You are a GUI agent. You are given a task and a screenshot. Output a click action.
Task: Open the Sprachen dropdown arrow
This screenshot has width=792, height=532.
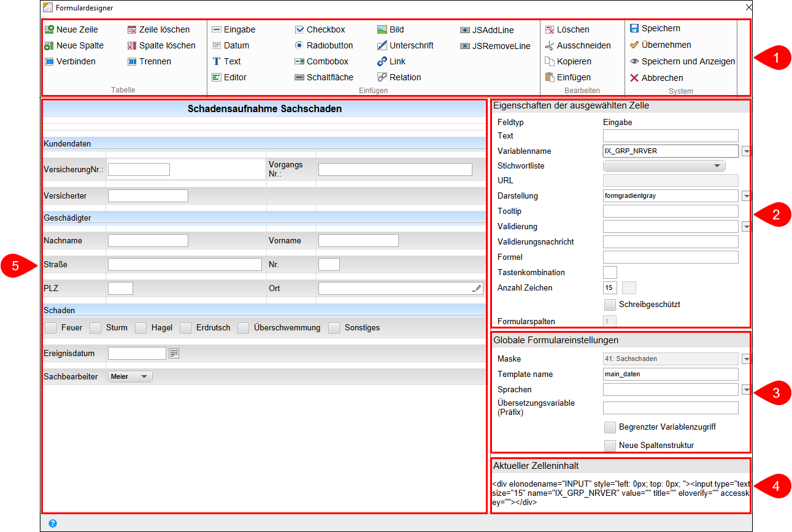coord(746,390)
